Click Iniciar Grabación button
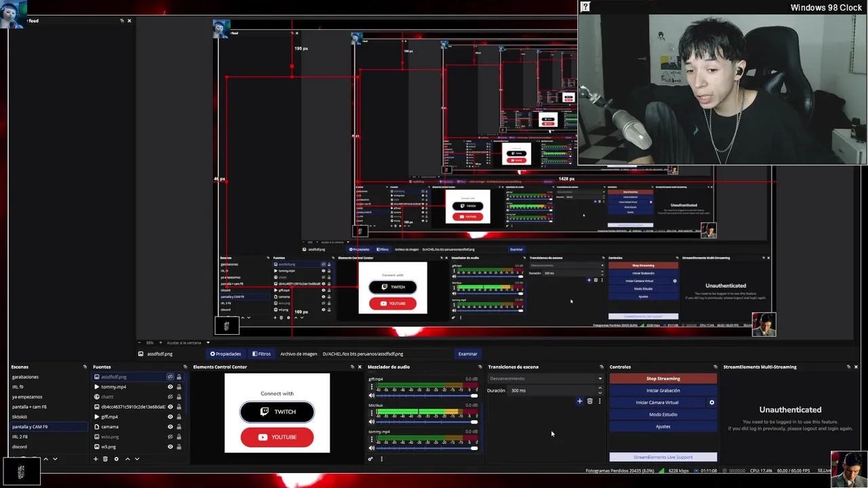 (x=663, y=390)
